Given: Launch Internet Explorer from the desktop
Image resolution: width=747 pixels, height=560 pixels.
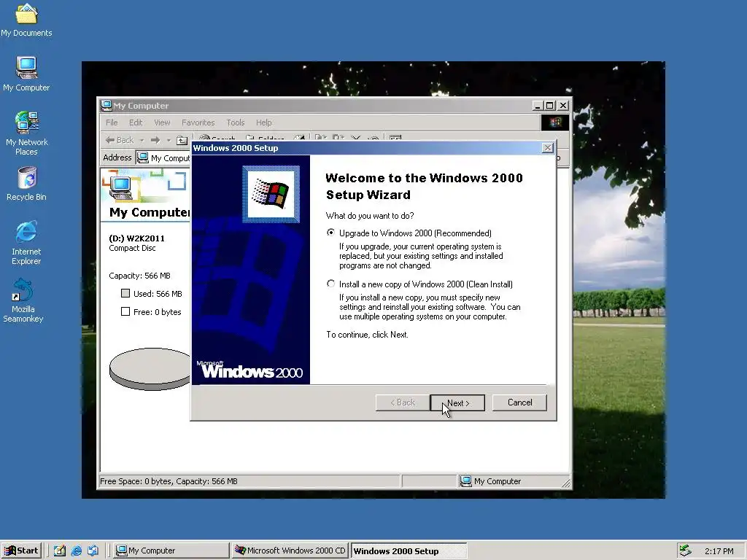Looking at the screenshot, I should click(26, 242).
